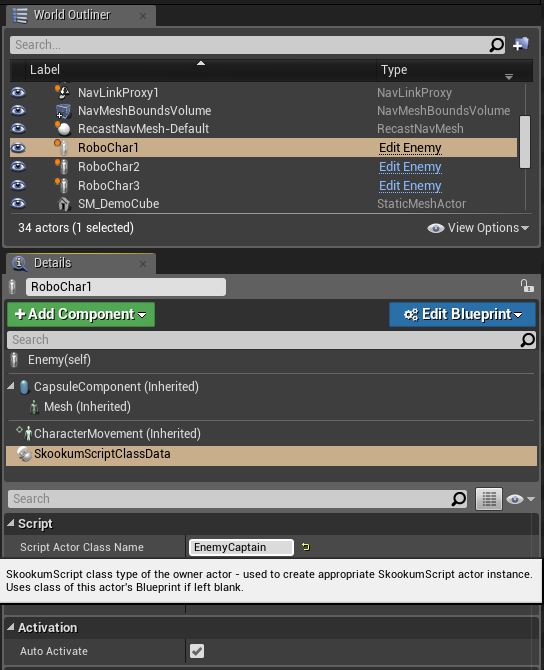
Task: Select the SkookumScriptClassData component icon
Action: pyautogui.click(x=24, y=454)
